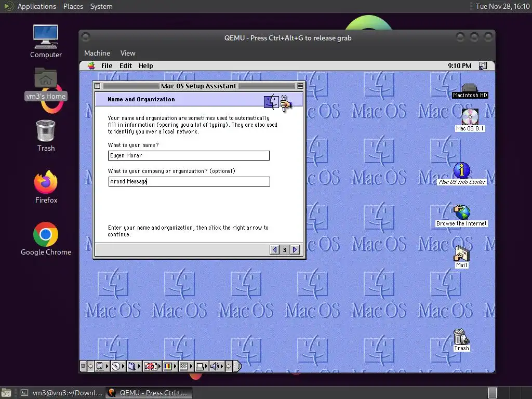Viewport: 532px width, 399px height.
Task: Open the QEMU Machine menu
Action: (97, 54)
